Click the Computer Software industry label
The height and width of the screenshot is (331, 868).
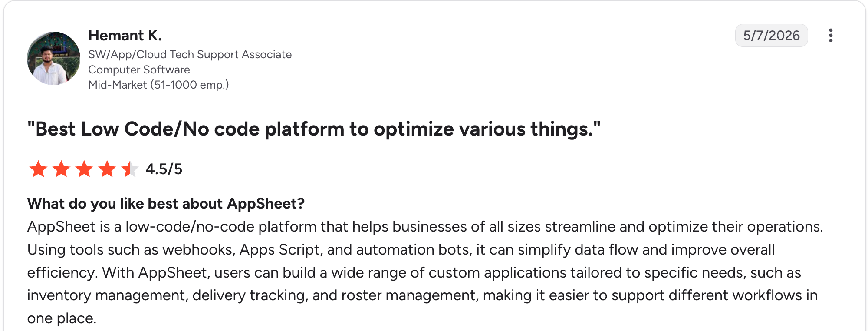point(139,70)
